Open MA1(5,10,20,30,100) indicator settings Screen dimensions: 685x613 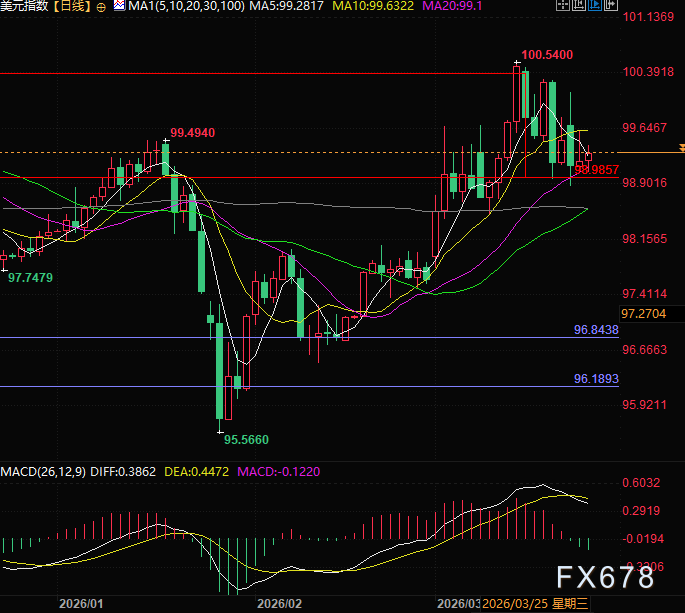[x=186, y=6]
